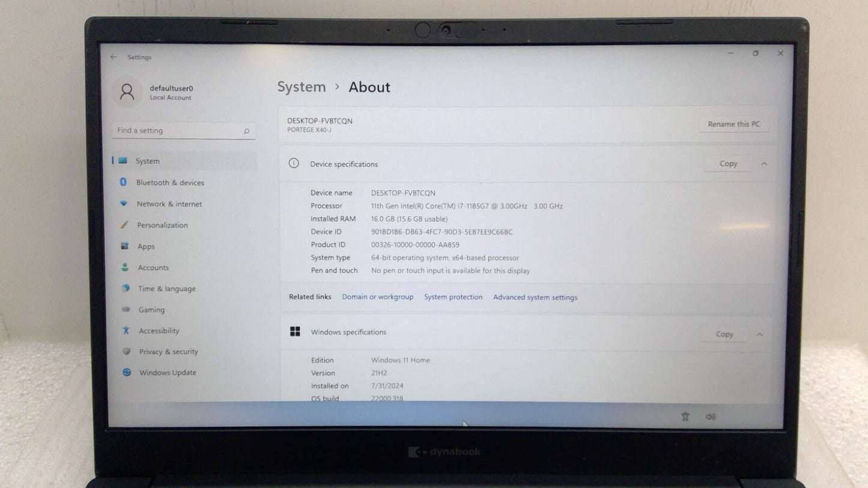Open the System protection link
This screenshot has height=488, width=868.
[454, 297]
